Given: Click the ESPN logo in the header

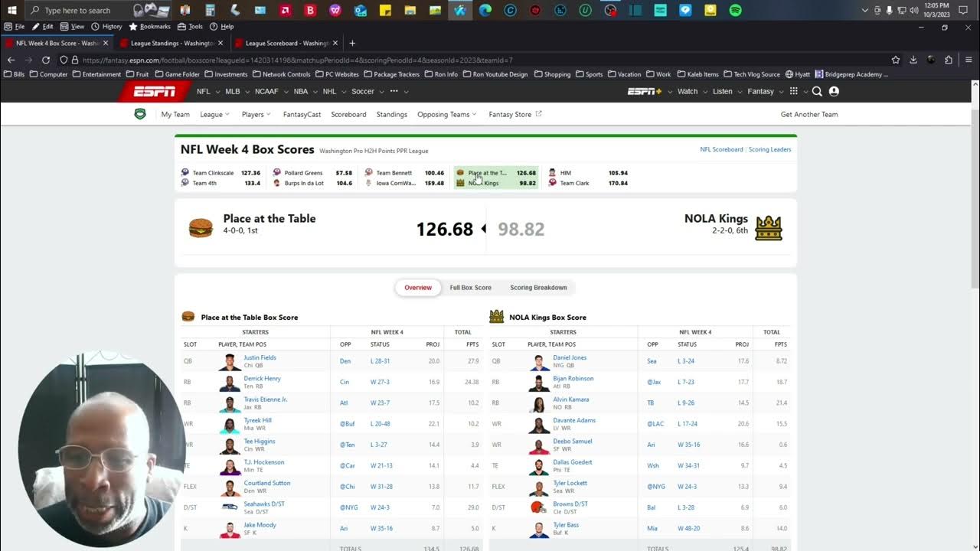Looking at the screenshot, I should coord(155,91).
